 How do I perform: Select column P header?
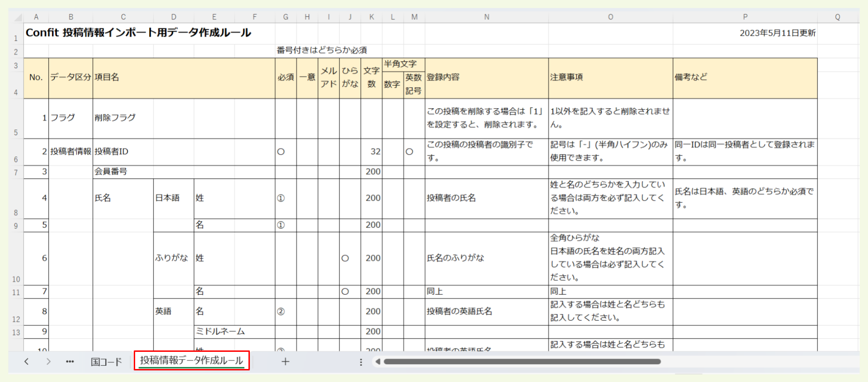pyautogui.click(x=745, y=17)
